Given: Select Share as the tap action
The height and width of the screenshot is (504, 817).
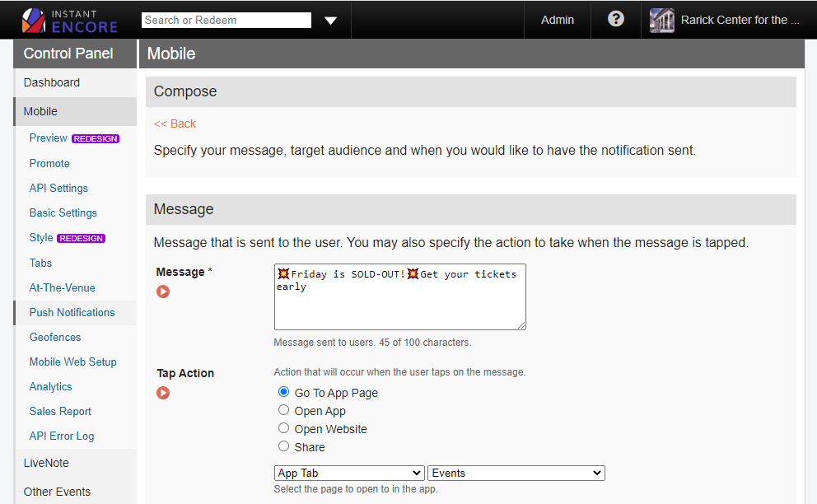Looking at the screenshot, I should click(x=283, y=446).
